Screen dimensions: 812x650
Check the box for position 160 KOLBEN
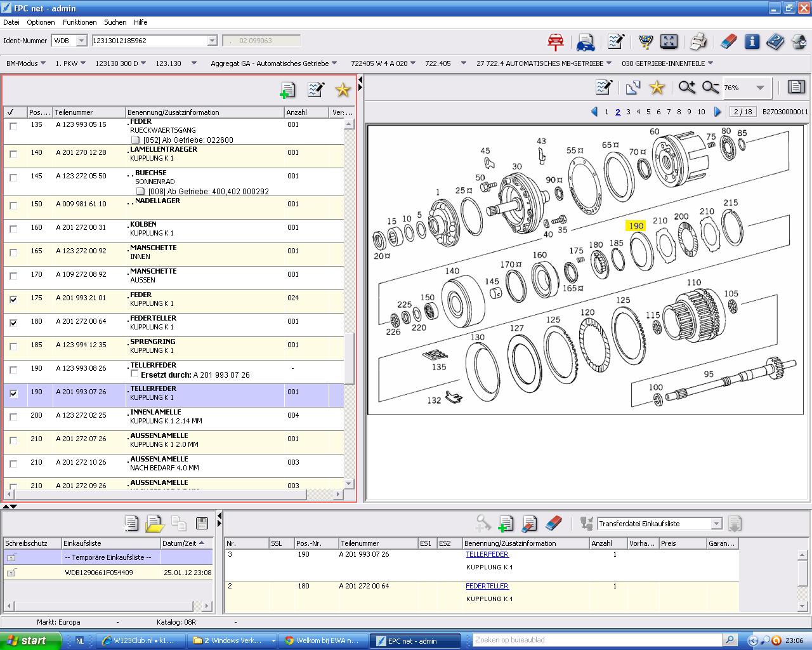point(13,229)
